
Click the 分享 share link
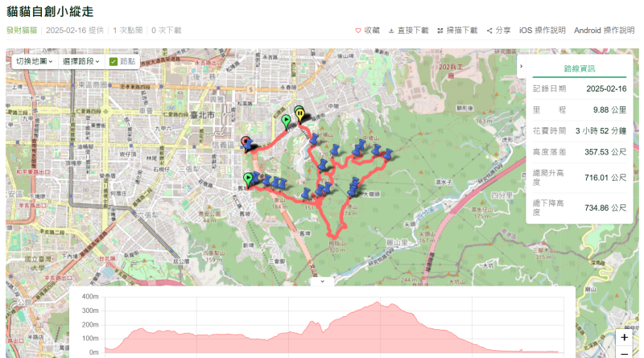tap(502, 31)
